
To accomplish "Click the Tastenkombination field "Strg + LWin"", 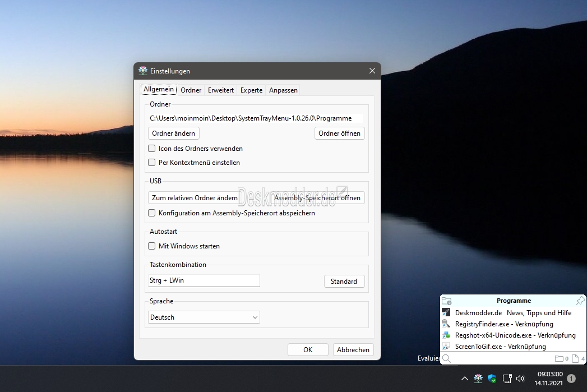I will pos(204,280).
